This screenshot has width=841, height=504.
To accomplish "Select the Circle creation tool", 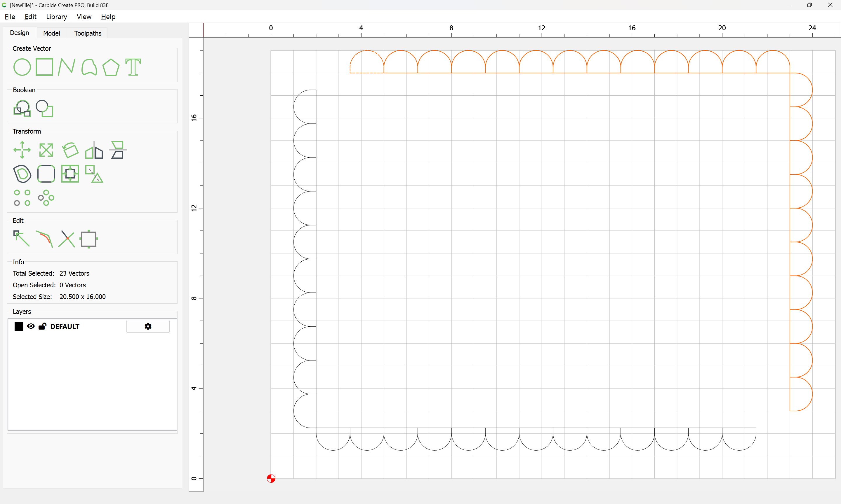I will coord(22,67).
